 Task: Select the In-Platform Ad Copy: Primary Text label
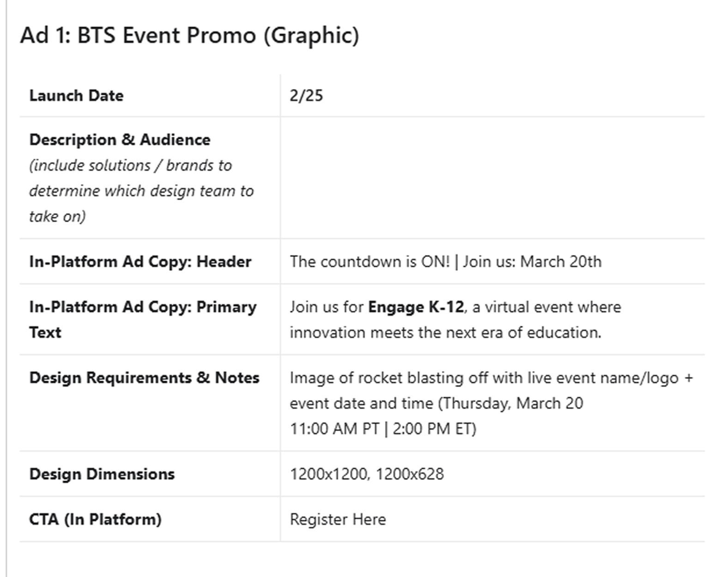coord(143,319)
